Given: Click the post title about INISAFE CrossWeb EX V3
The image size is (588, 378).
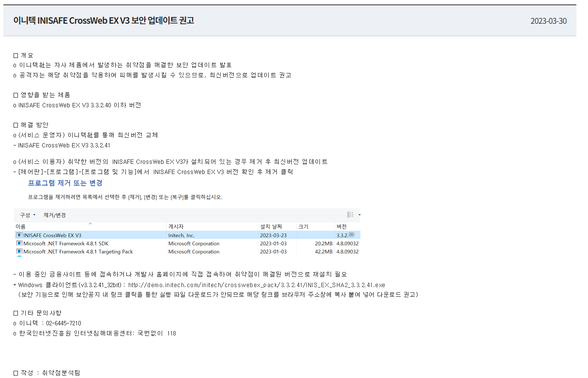Looking at the screenshot, I should (104, 21).
